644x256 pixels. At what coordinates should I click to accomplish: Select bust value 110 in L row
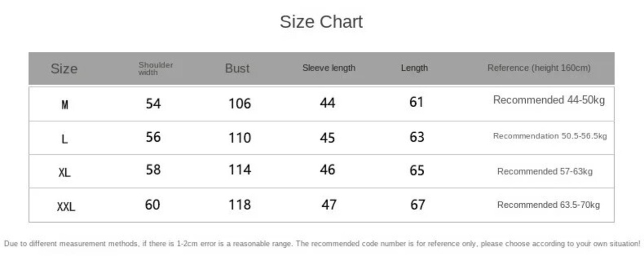point(239,137)
